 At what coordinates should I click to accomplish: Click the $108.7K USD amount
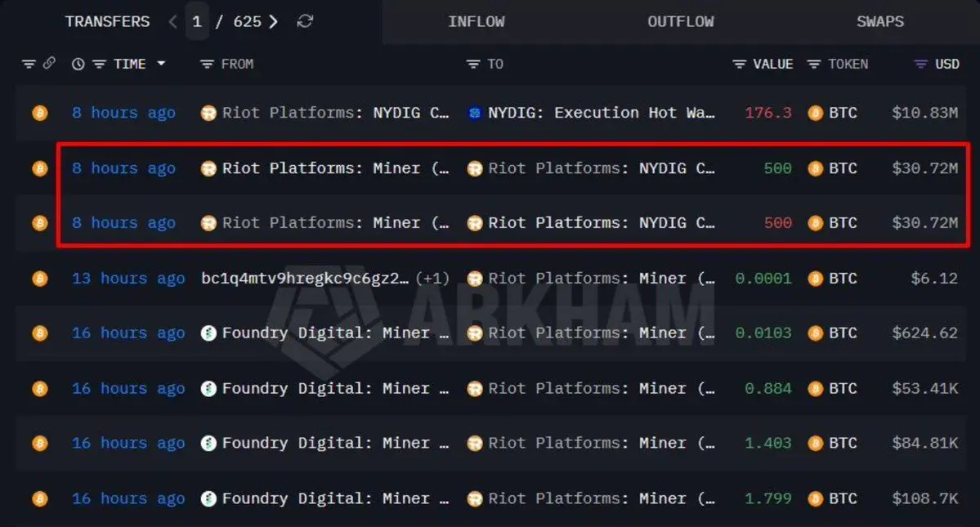[x=925, y=499]
